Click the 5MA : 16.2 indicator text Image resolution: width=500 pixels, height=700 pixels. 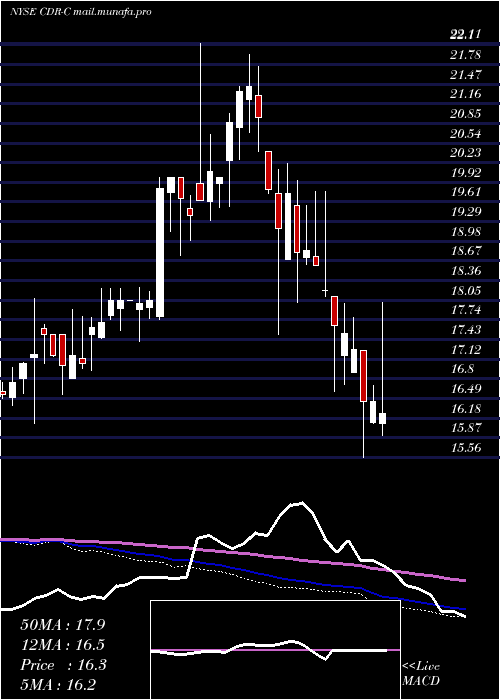[x=58, y=685]
